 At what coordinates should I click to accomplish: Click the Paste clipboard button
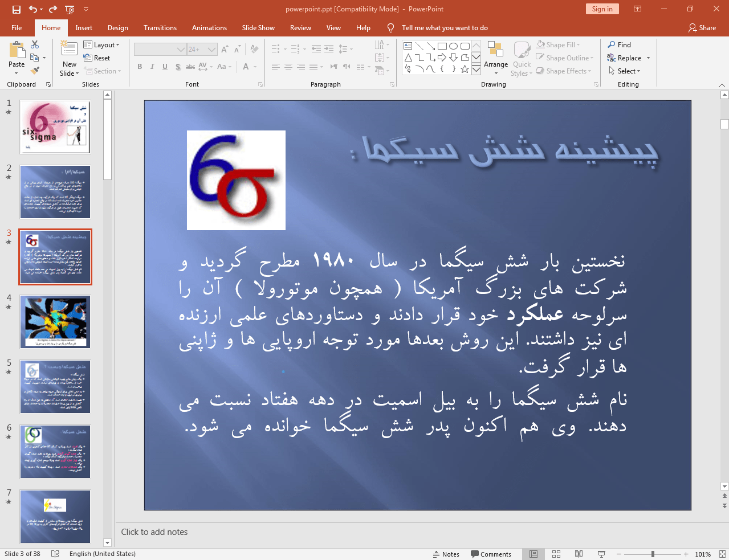[17, 58]
